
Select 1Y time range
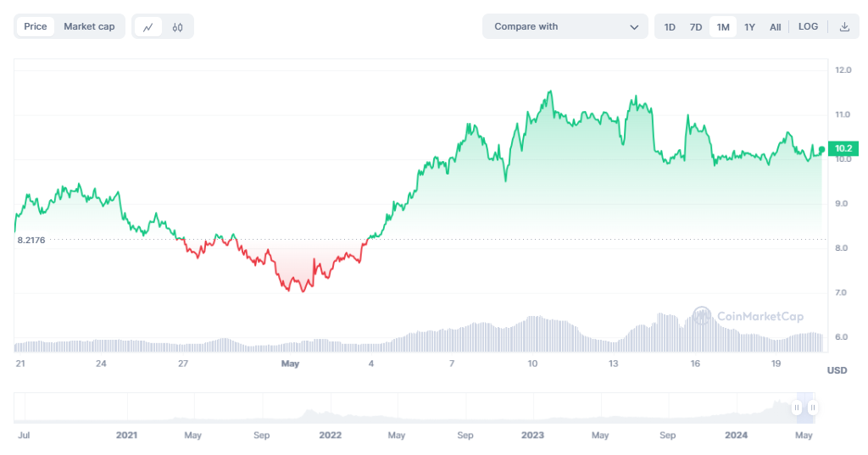coord(749,27)
